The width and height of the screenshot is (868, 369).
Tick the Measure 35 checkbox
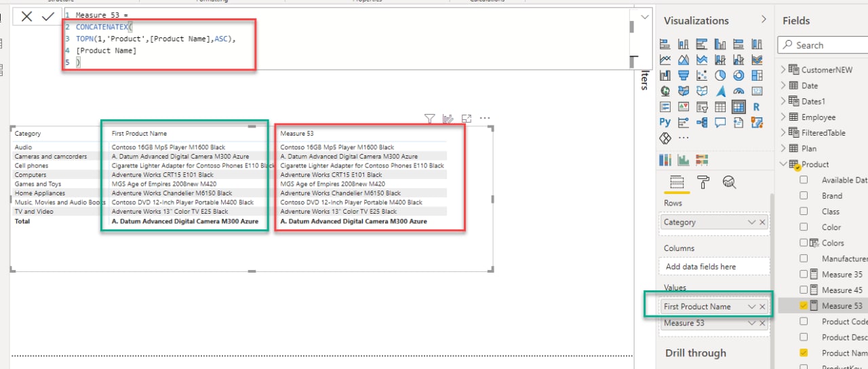(x=804, y=274)
